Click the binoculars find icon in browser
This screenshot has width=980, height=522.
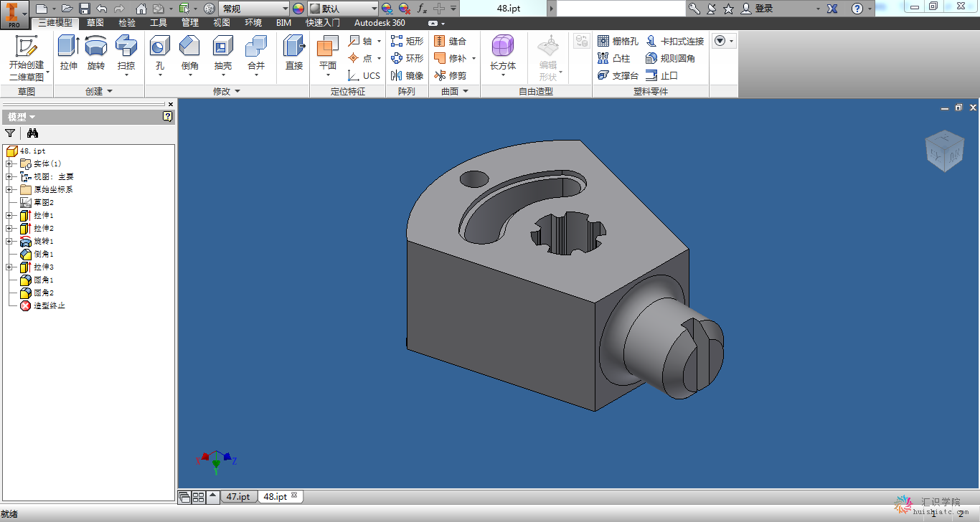point(32,133)
